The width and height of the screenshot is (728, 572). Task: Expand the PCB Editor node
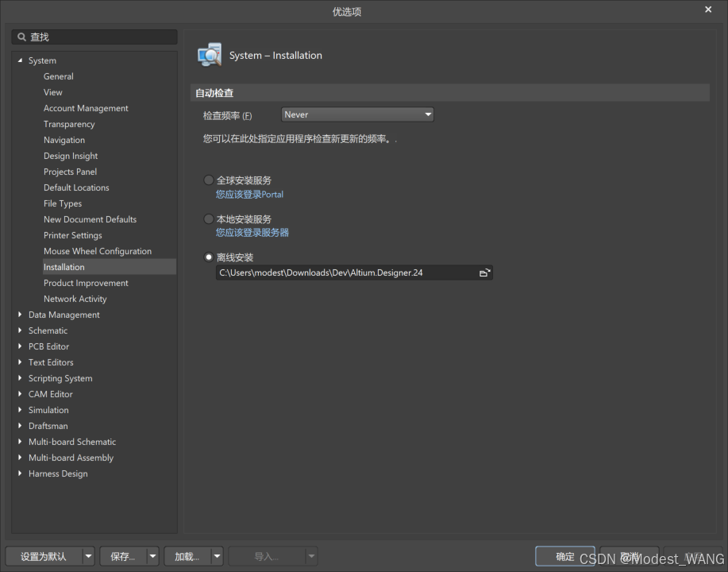click(x=20, y=346)
